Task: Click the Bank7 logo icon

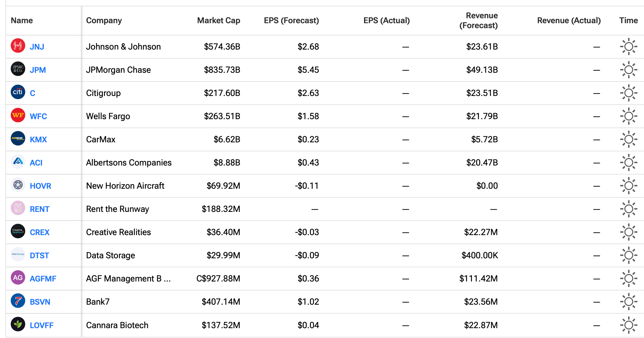Action: [x=18, y=301]
